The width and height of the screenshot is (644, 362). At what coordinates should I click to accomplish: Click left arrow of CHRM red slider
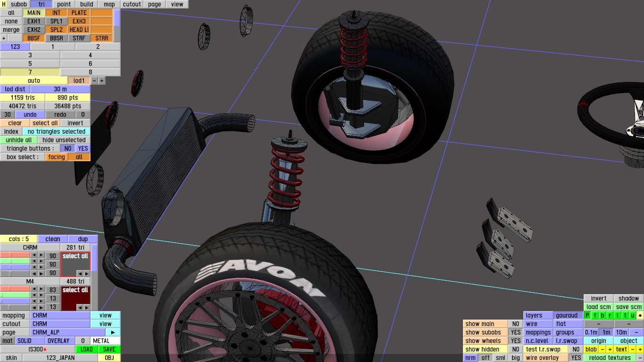coord(33,256)
